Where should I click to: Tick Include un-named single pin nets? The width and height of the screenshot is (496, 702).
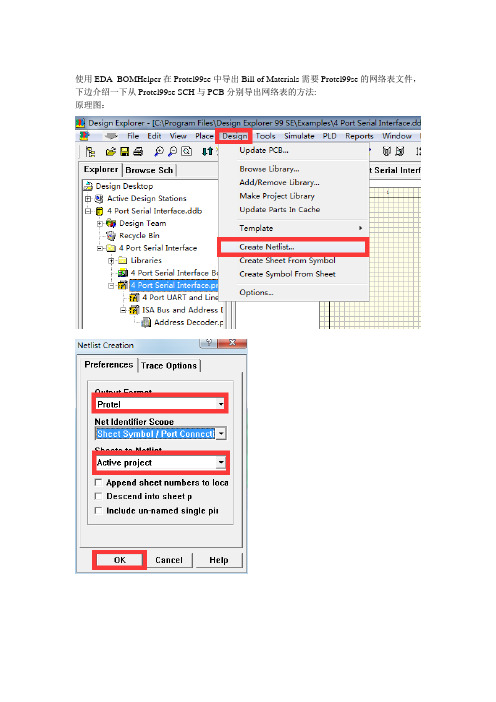pyautogui.click(x=98, y=510)
